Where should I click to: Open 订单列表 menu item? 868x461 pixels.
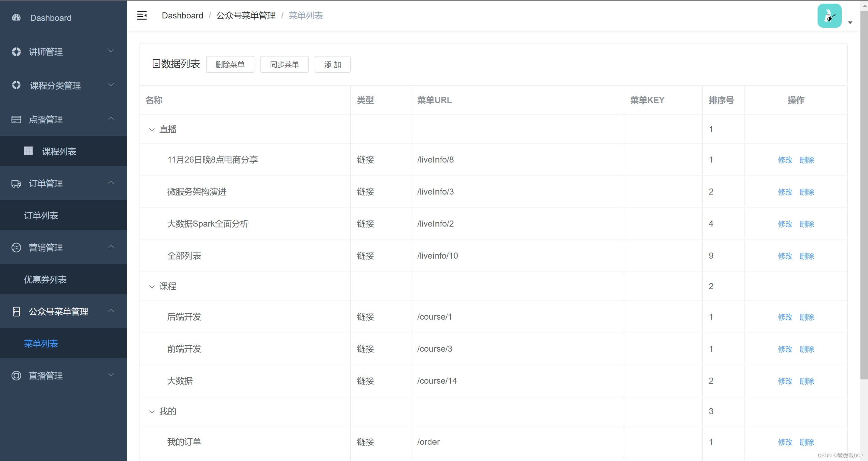pos(41,215)
